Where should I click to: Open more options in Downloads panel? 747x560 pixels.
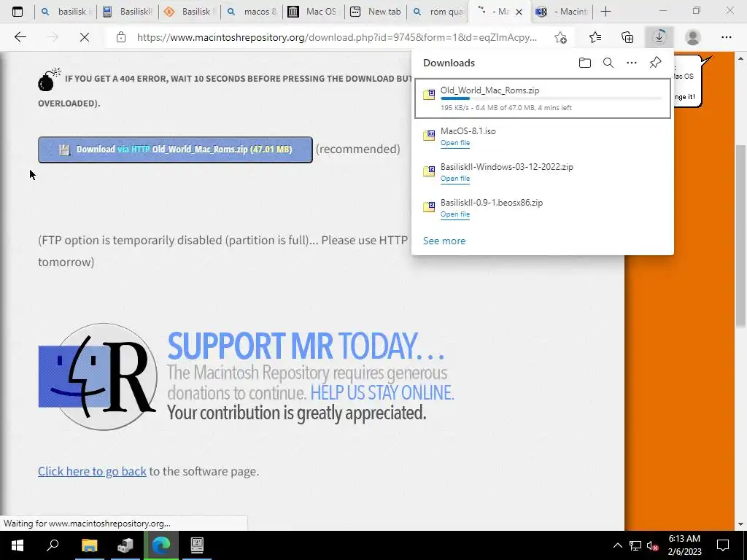tap(632, 63)
